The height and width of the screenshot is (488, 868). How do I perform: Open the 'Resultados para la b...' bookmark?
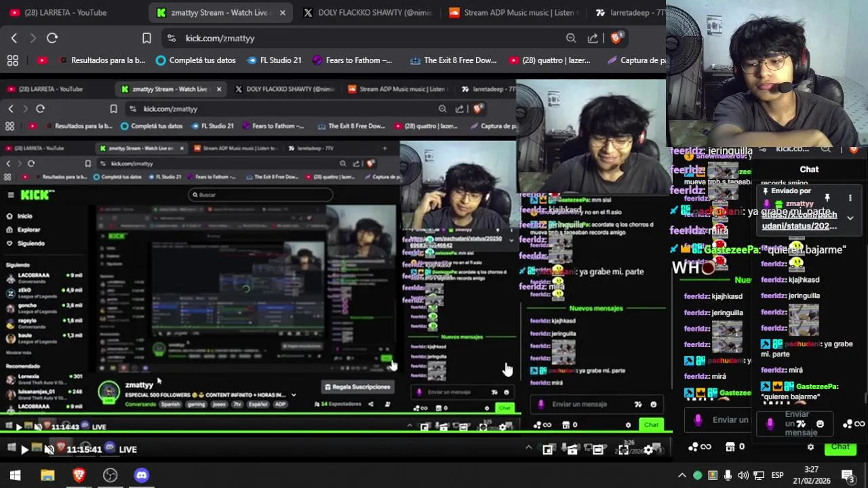(x=102, y=60)
